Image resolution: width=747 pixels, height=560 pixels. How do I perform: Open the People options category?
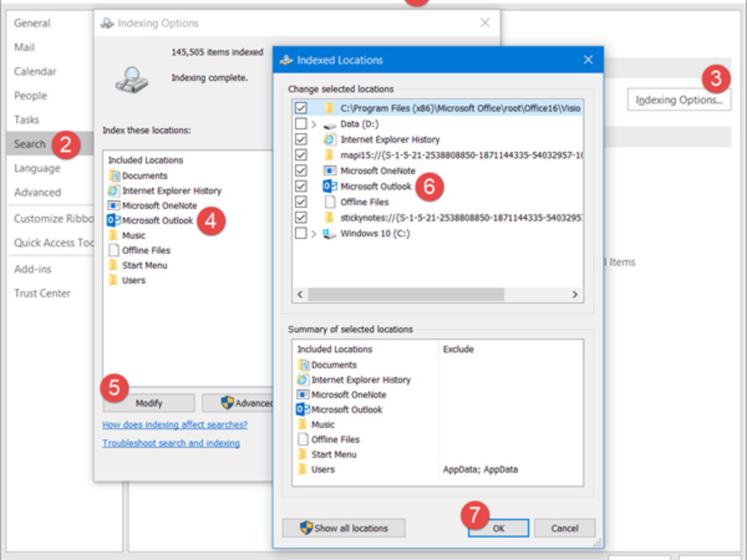click(x=31, y=96)
